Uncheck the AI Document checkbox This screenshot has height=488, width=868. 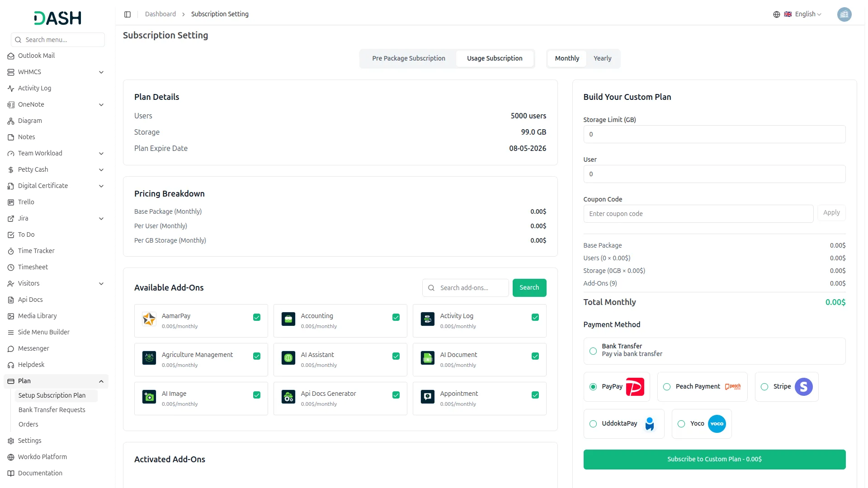coord(535,356)
